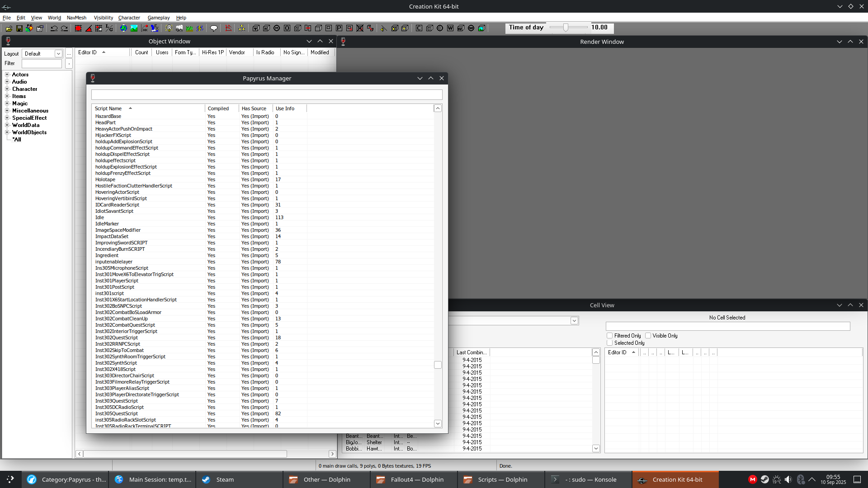Toggle the lightbulb lights icon
Image resolution: width=868 pixels, height=488 pixels.
click(x=169, y=28)
